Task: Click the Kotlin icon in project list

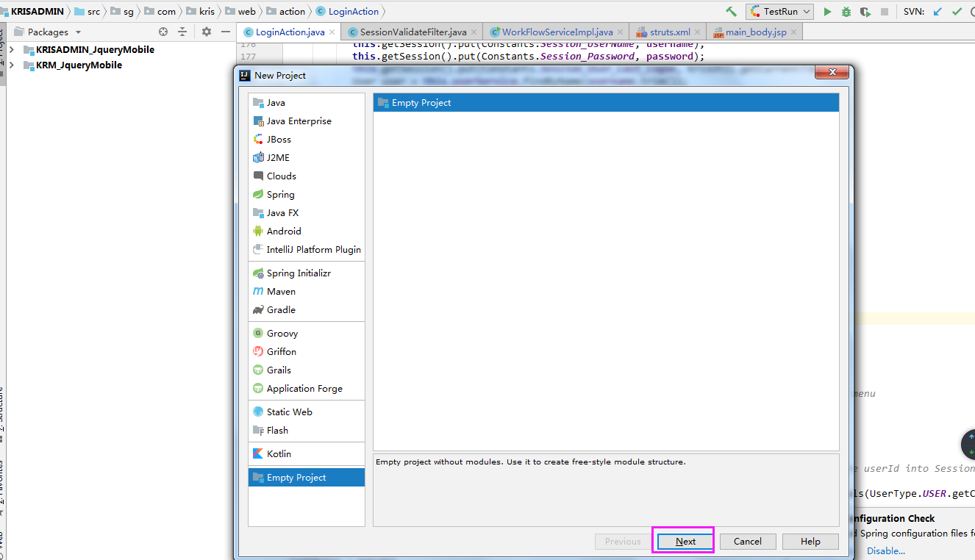Action: tap(258, 453)
